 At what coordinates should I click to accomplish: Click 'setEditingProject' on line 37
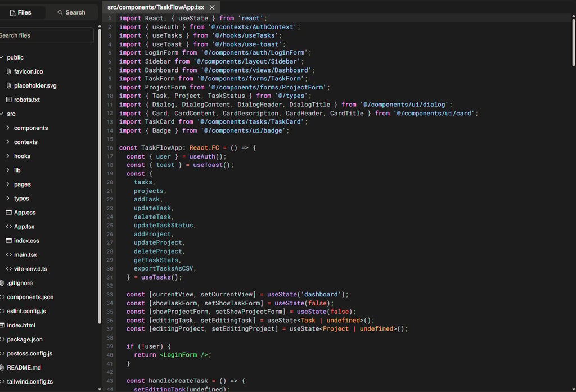click(243, 328)
